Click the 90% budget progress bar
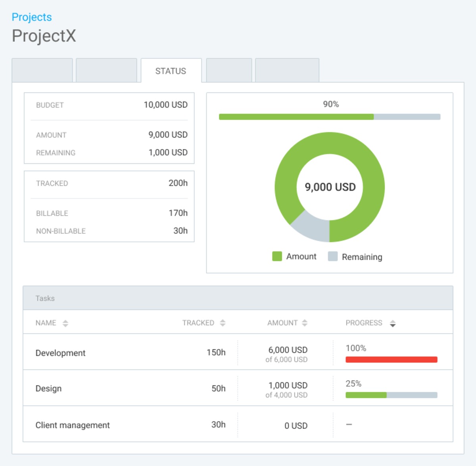476x466 pixels. [329, 116]
